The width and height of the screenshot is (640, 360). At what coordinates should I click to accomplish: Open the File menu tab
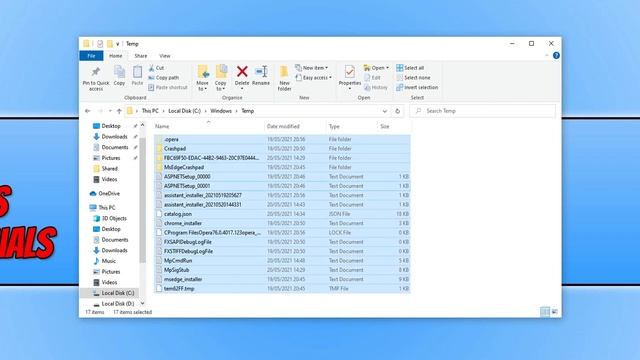pos(91,56)
